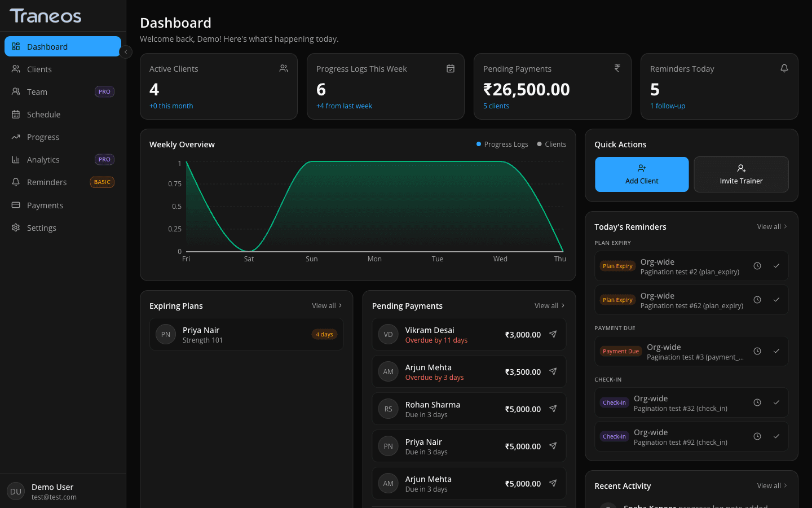Mark Pagination test #62 reminder complete

coord(776,300)
